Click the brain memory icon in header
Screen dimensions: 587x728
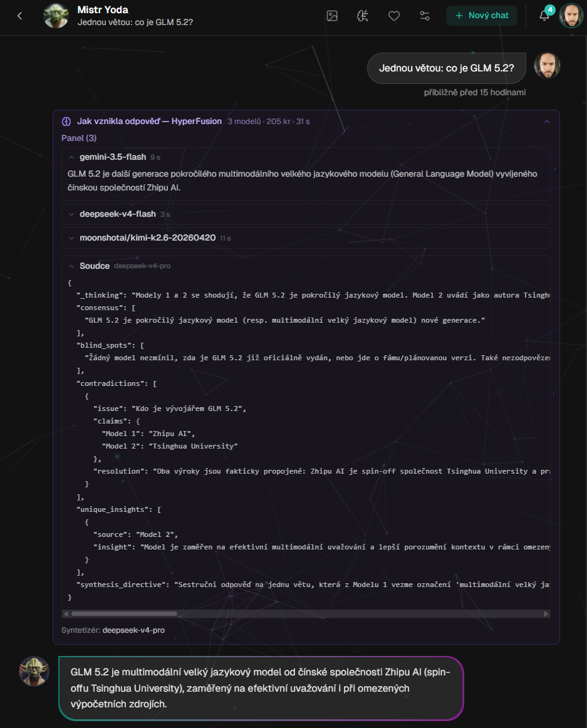363,16
